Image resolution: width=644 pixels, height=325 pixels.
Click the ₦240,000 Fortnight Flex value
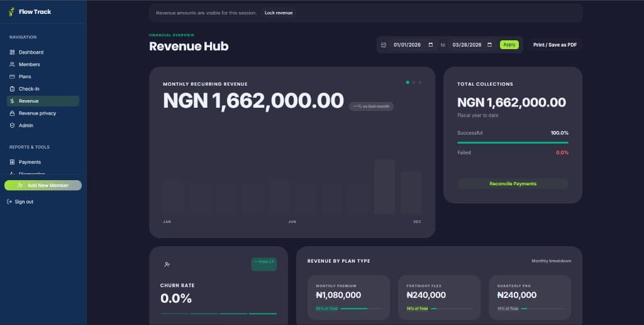tap(426, 295)
